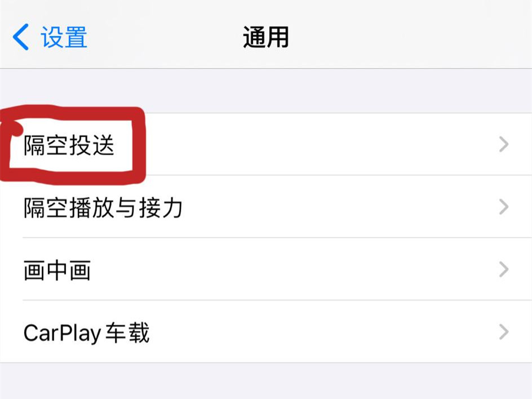Click the 播放 characters in 隔空播放与接力

tap(92, 207)
